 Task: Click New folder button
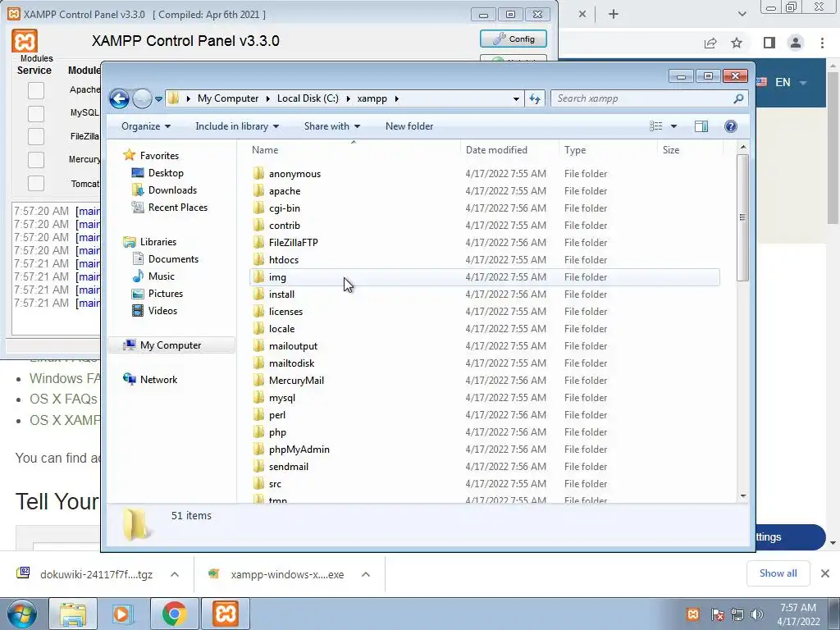[x=409, y=126]
